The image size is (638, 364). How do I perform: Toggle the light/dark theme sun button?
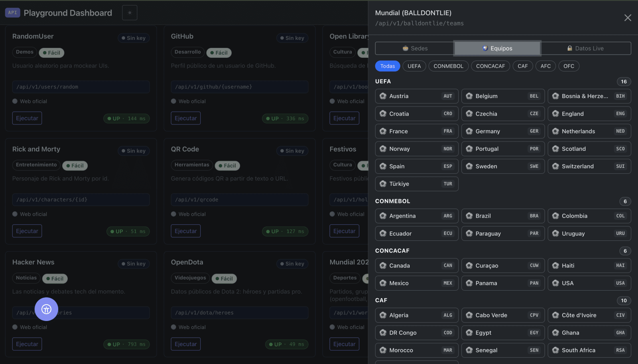[130, 13]
